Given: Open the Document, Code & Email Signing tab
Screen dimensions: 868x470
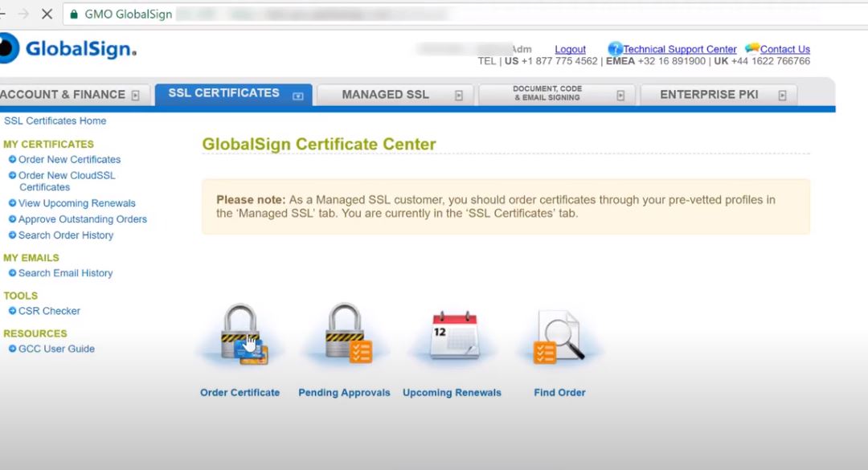Looking at the screenshot, I should point(556,95).
